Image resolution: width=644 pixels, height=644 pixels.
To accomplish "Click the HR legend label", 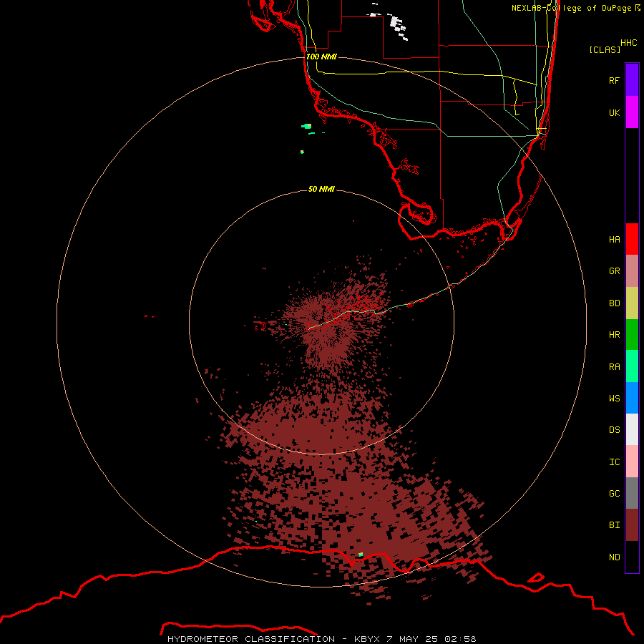I will tap(614, 335).
